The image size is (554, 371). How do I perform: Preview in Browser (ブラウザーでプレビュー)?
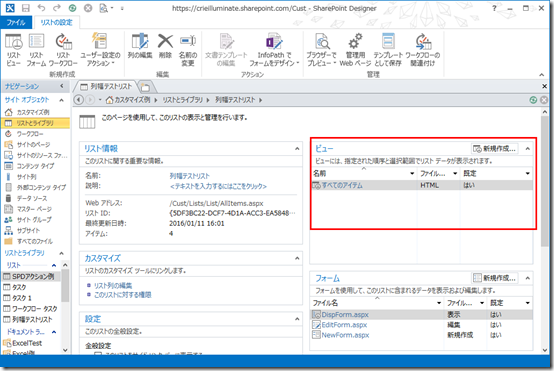coord(321,50)
